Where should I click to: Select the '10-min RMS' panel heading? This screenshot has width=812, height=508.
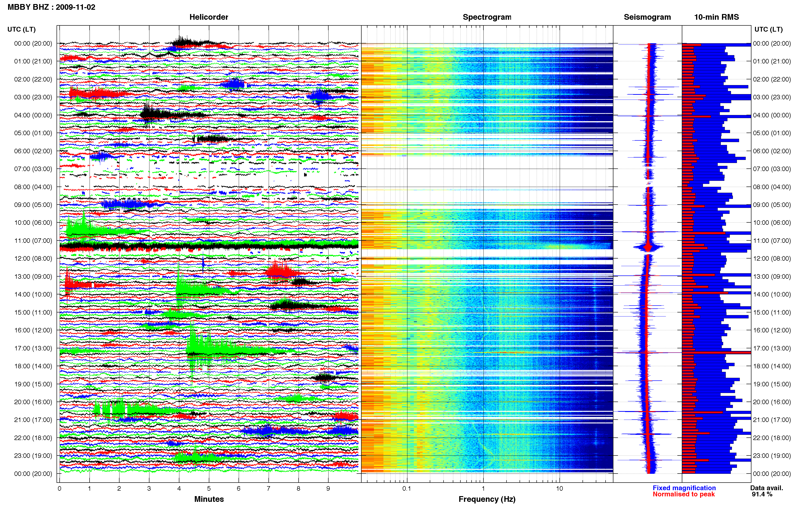pyautogui.click(x=716, y=17)
